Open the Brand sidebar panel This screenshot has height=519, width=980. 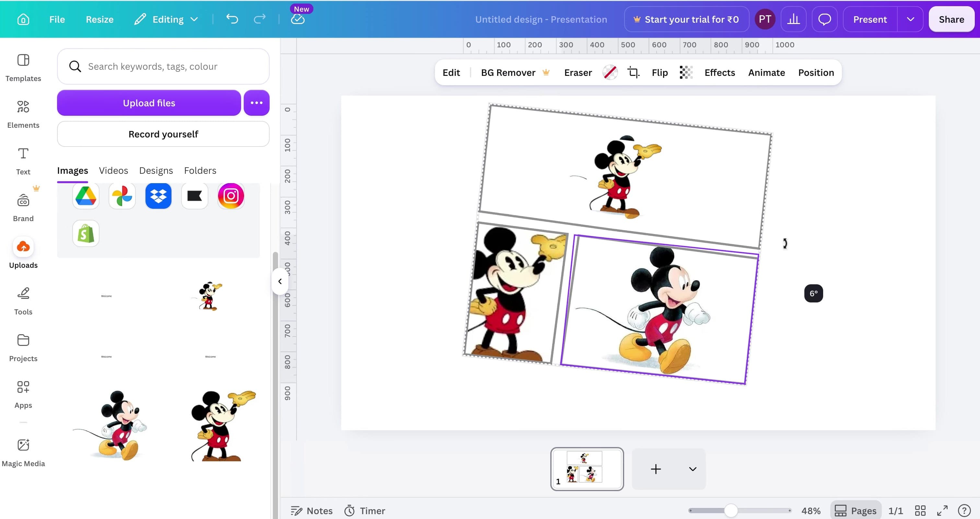pyautogui.click(x=23, y=208)
